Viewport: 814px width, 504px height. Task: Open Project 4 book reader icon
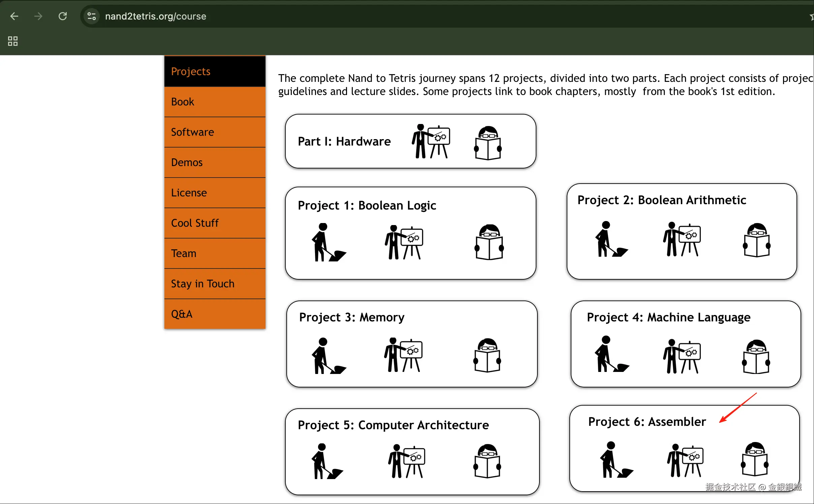coord(756,357)
